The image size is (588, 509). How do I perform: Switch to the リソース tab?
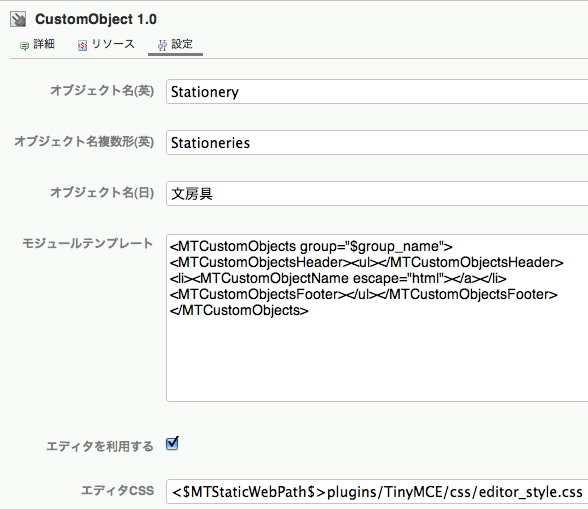coord(106,45)
